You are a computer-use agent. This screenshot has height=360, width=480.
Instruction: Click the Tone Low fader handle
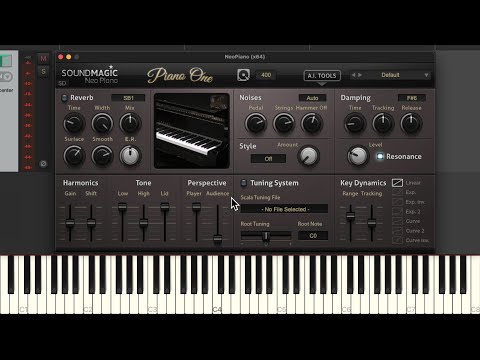pyautogui.click(x=122, y=207)
